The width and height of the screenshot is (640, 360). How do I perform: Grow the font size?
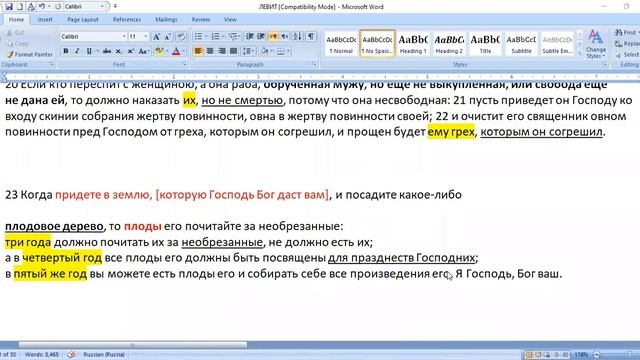156,37
